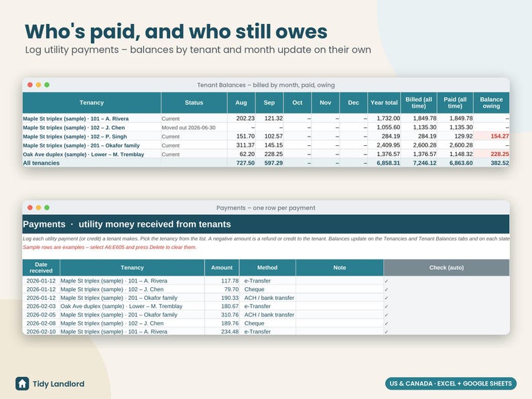
Task: Click yellow minimize dot on Payments window
Action: pos(38,208)
